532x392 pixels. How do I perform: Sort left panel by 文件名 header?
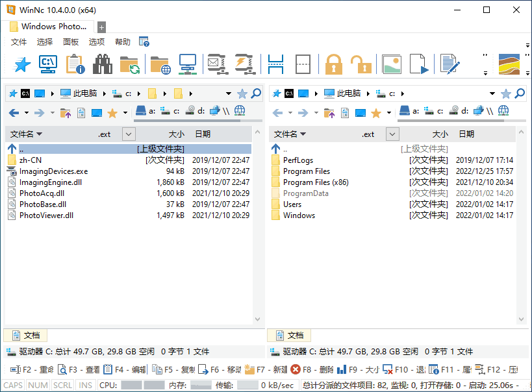pyautogui.click(x=26, y=134)
